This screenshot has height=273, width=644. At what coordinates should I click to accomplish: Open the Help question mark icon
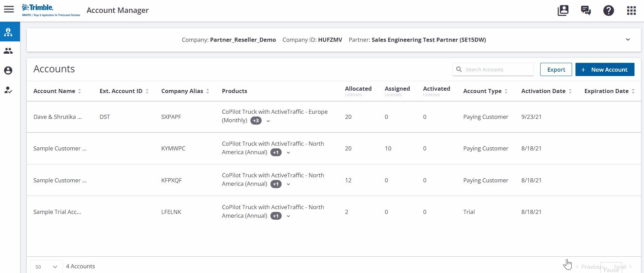tap(608, 11)
